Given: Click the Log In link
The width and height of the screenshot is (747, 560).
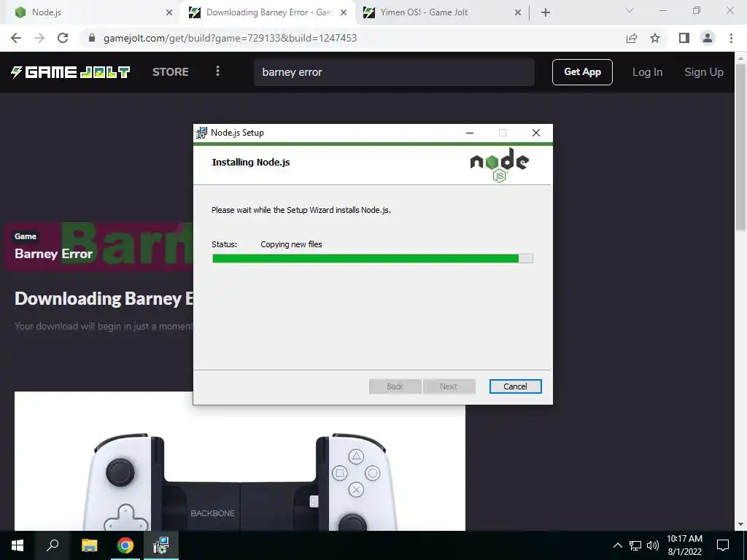Looking at the screenshot, I should pos(648,72).
